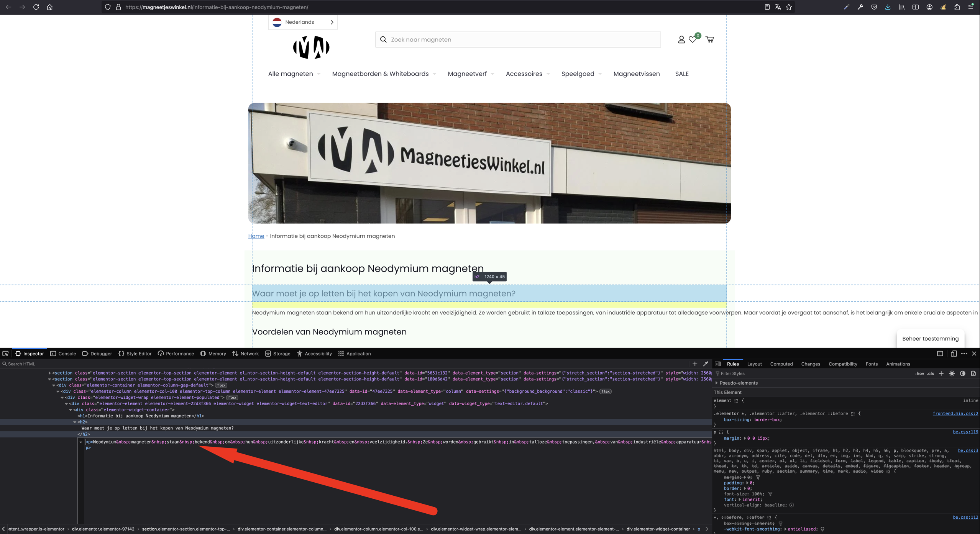Click the element picker icon in devtools
The width and height of the screenshot is (980, 534).
[x=5, y=354]
